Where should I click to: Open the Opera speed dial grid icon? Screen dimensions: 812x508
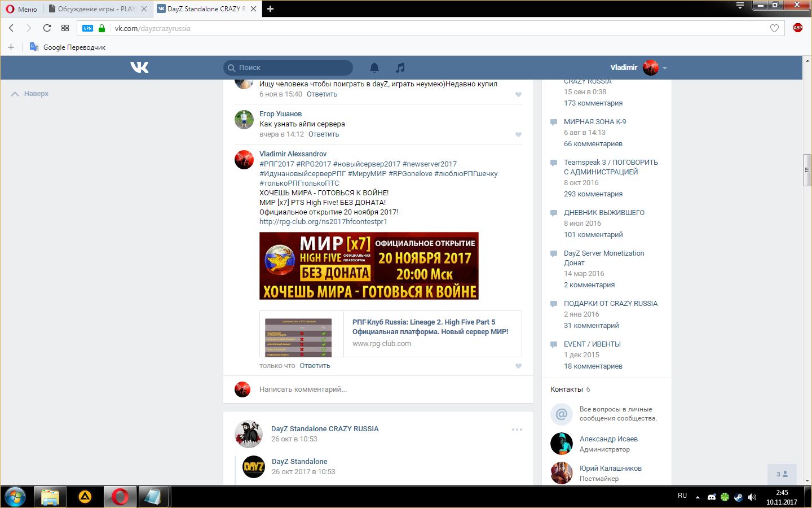pyautogui.click(x=65, y=28)
